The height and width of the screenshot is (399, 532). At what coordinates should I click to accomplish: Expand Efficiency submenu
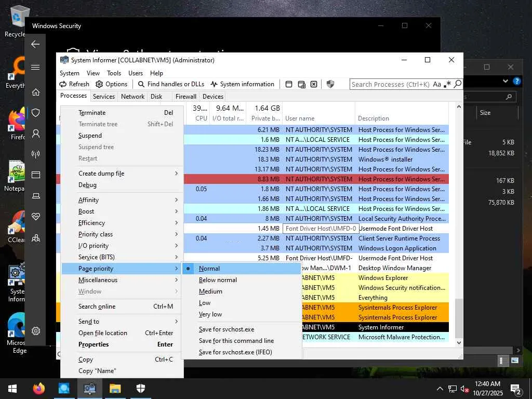click(x=122, y=223)
